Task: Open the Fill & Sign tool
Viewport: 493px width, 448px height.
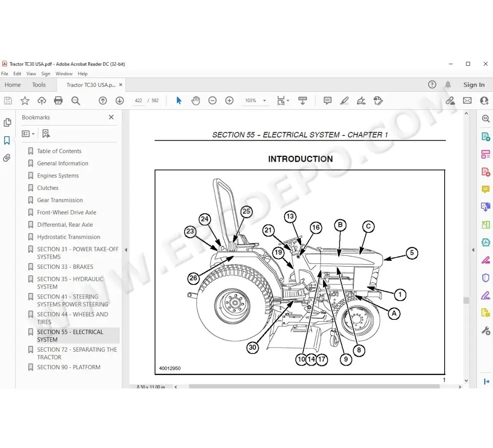Action: coord(485,295)
